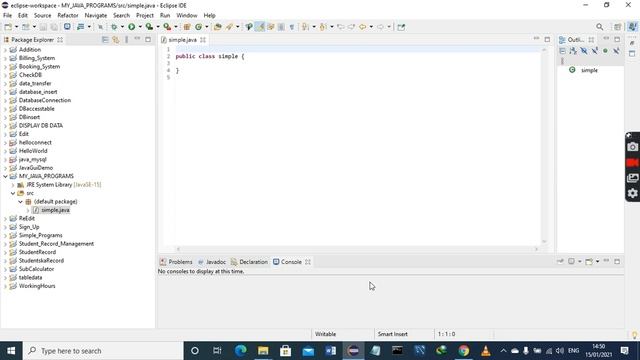The width and height of the screenshot is (640, 360).
Task: Open the New file dropdown arrow
Action: coord(16,27)
